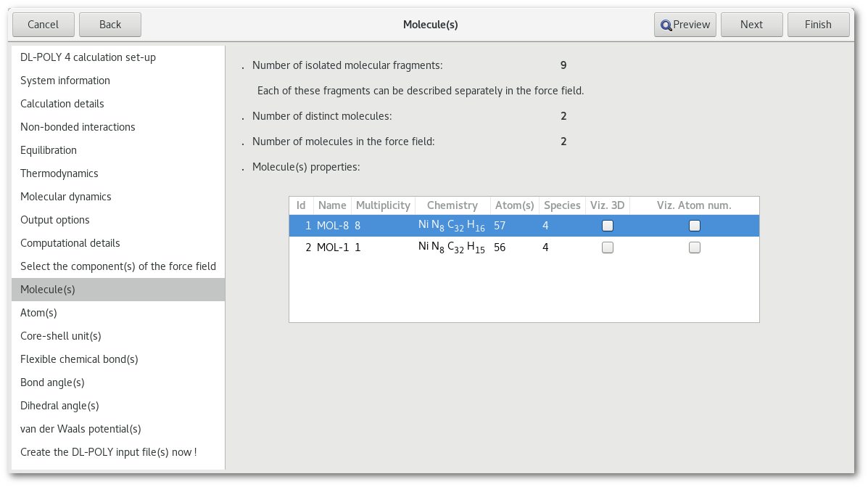868x487 pixels.
Task: Switch to Flexible chemical bond(s) step
Action: pos(79,359)
